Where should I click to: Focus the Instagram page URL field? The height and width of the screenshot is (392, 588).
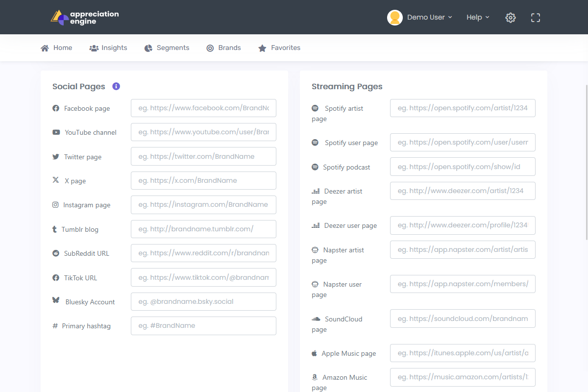pyautogui.click(x=203, y=205)
